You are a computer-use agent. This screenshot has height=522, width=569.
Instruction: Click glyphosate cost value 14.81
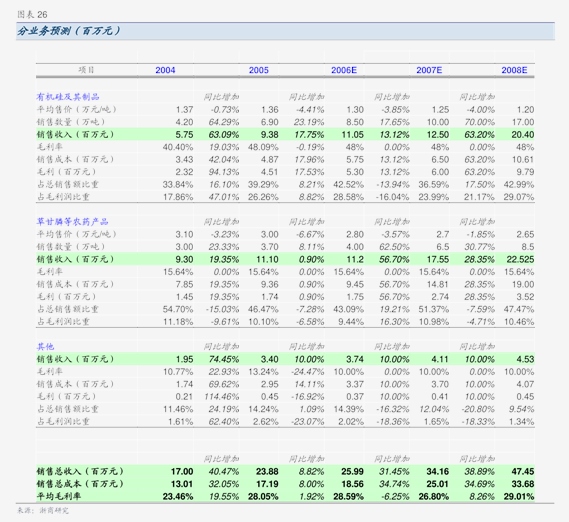(x=438, y=284)
